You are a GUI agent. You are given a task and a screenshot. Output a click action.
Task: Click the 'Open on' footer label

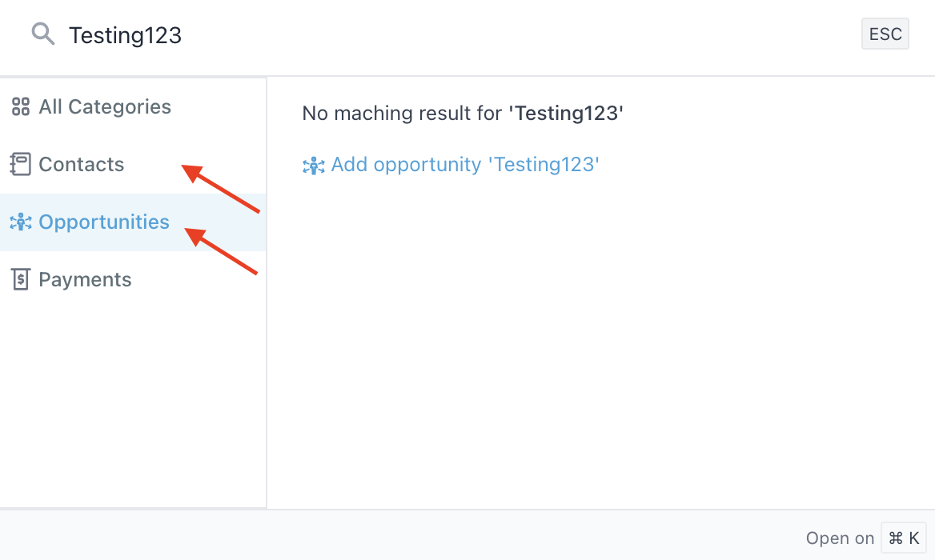[x=839, y=538]
